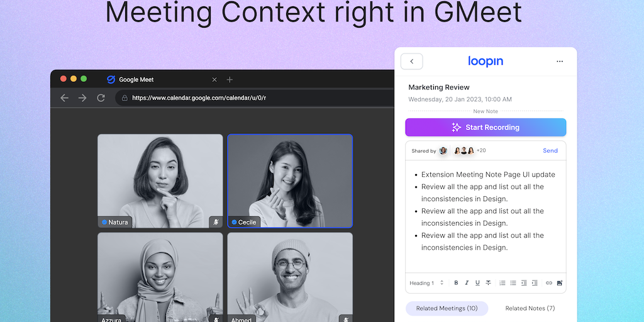Viewport: 644px width, 322px height.
Task: Switch to Related Meetings (10) tab
Action: pyautogui.click(x=447, y=308)
